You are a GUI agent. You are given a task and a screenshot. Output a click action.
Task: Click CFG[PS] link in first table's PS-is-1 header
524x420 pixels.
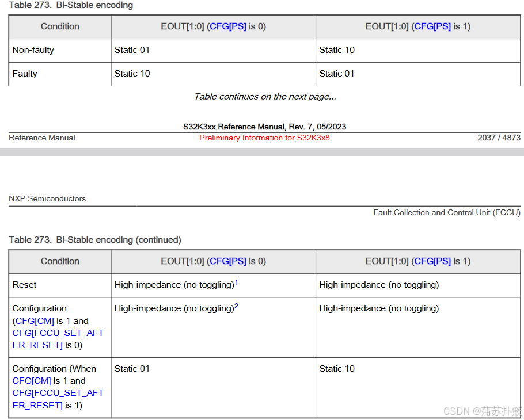click(x=432, y=26)
